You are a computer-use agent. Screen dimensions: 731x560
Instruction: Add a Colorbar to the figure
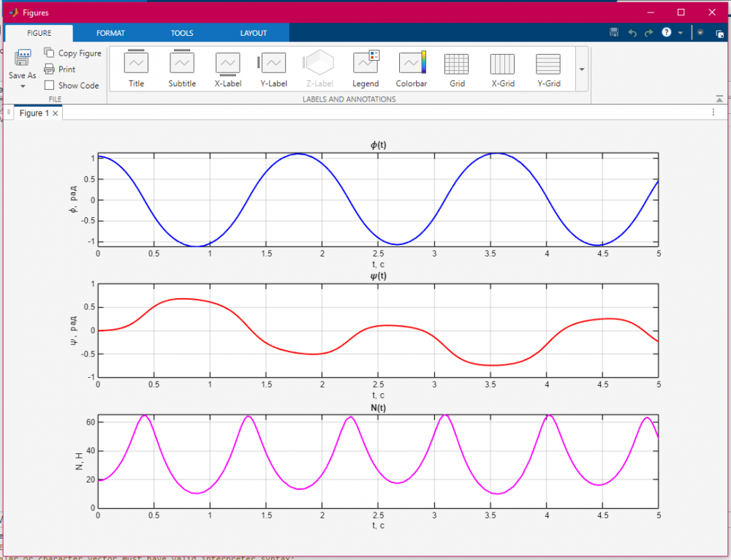pos(412,69)
